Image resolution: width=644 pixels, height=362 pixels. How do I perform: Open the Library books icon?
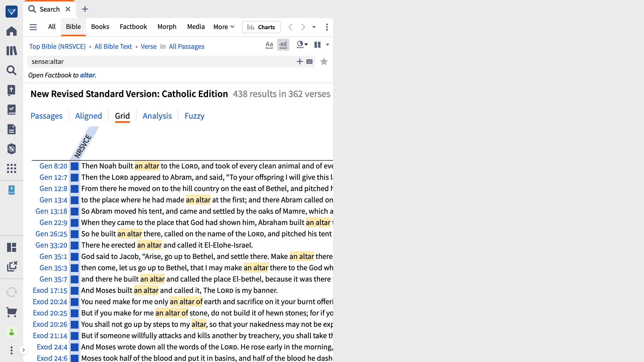pyautogui.click(x=12, y=51)
